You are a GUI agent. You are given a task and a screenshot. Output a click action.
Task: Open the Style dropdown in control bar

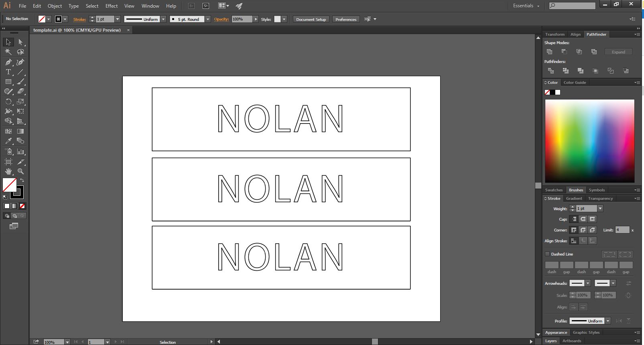point(284,19)
